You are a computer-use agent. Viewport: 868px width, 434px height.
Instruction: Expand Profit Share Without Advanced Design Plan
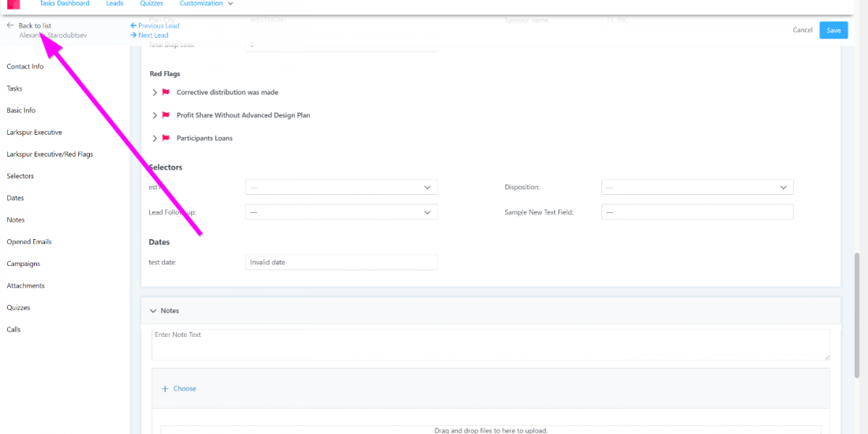pyautogui.click(x=155, y=115)
